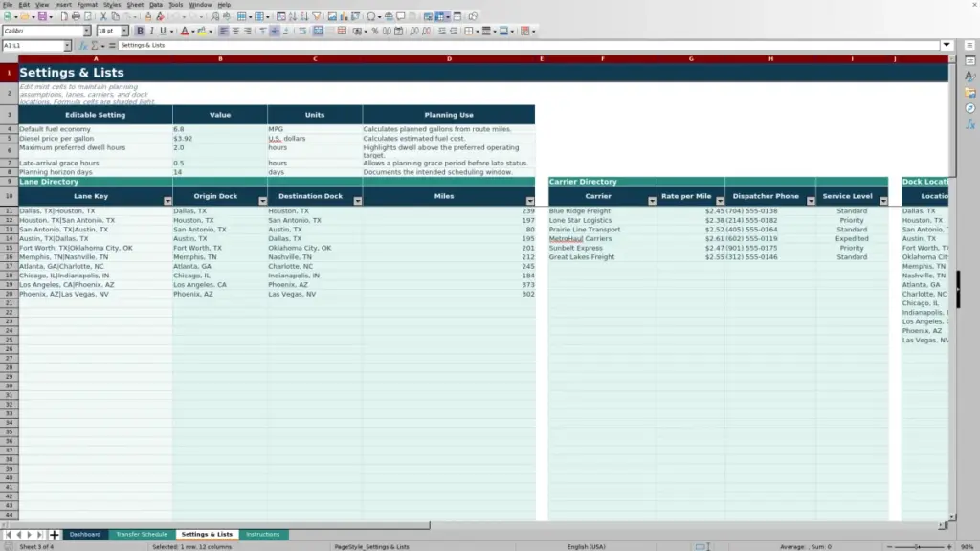
Task: Click the Print icon in the toolbar
Action: [x=76, y=17]
